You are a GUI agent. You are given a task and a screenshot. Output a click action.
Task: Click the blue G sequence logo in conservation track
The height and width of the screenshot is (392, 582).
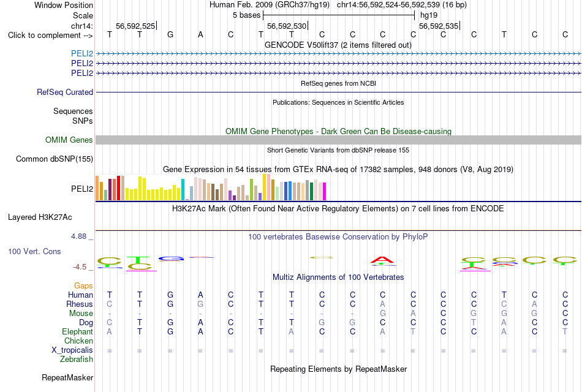point(171,258)
